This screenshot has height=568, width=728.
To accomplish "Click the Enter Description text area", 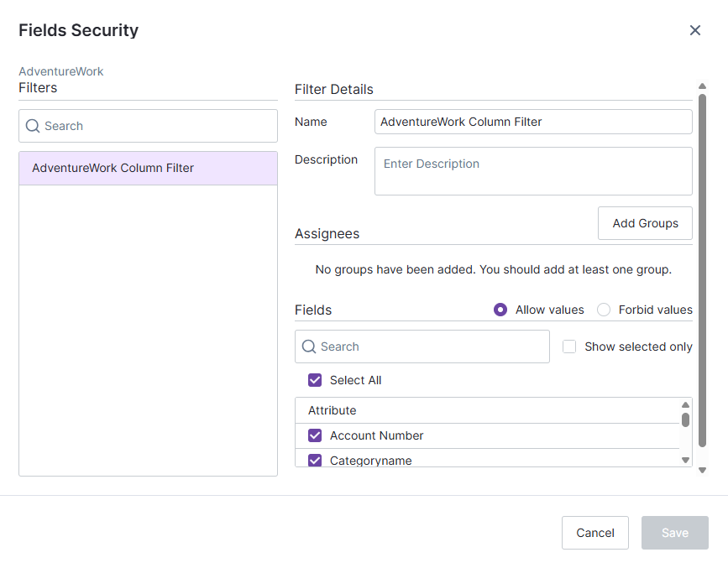I will click(x=533, y=171).
